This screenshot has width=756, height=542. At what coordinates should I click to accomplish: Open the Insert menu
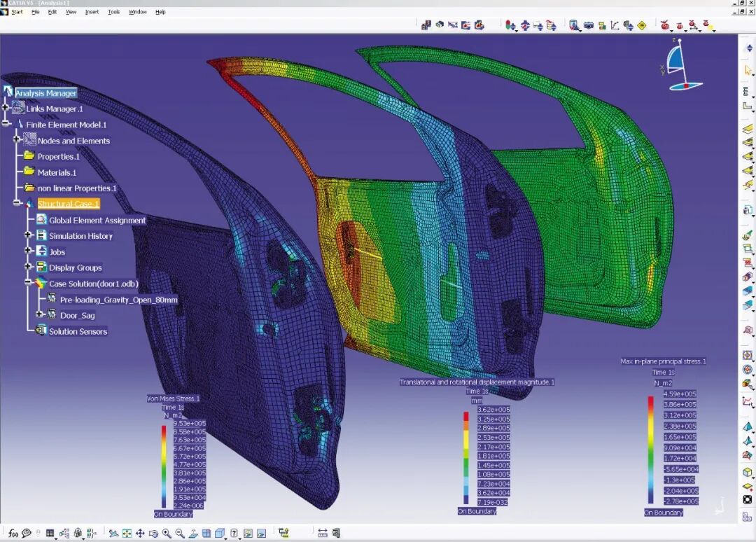92,12
